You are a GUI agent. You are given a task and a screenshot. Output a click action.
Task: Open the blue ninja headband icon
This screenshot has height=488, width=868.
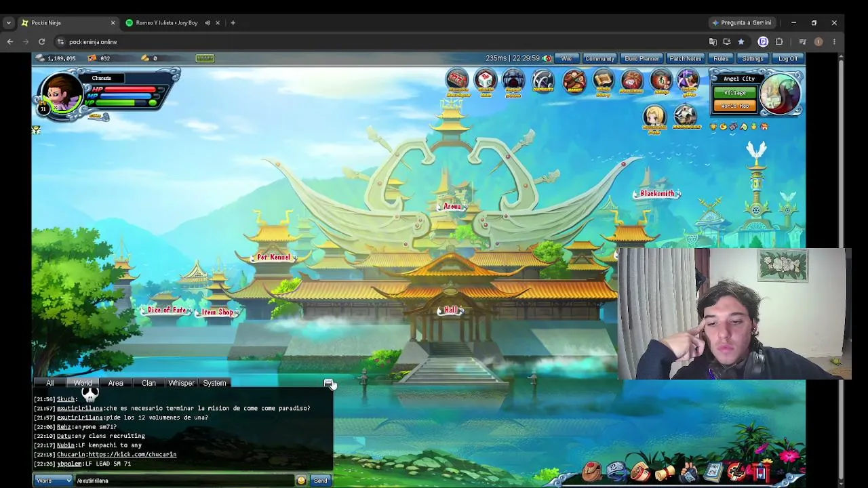tap(616, 471)
